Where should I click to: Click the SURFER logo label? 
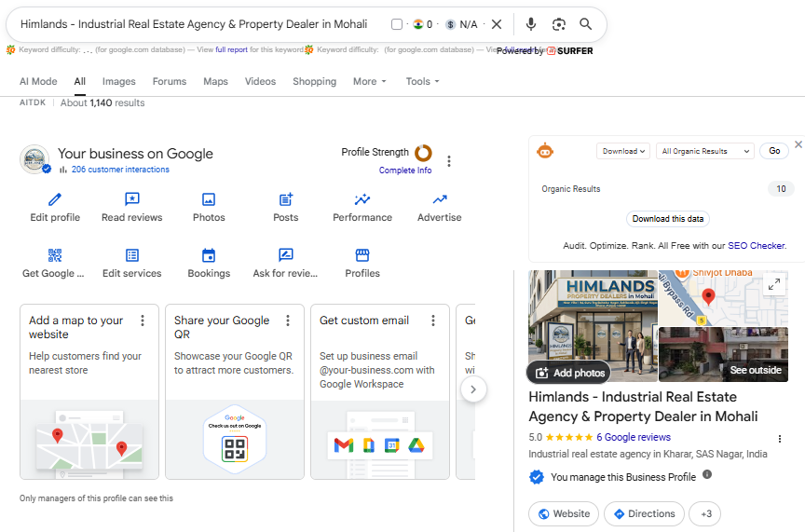570,51
